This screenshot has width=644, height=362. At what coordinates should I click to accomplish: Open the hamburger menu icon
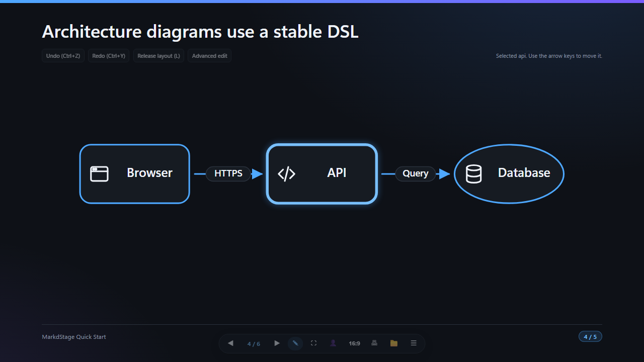click(414, 343)
